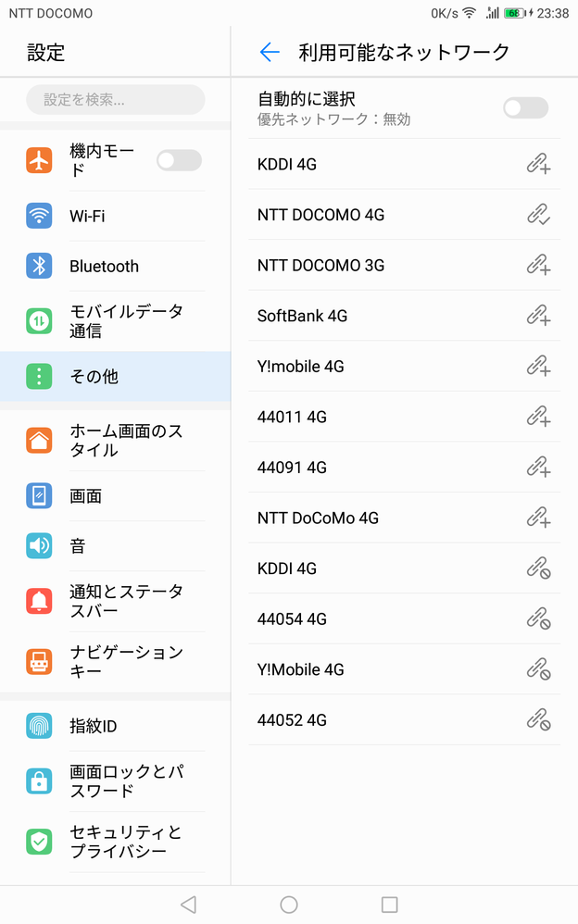The image size is (578, 924).
Task: Open the Bluetooth settings icon
Action: [39, 266]
